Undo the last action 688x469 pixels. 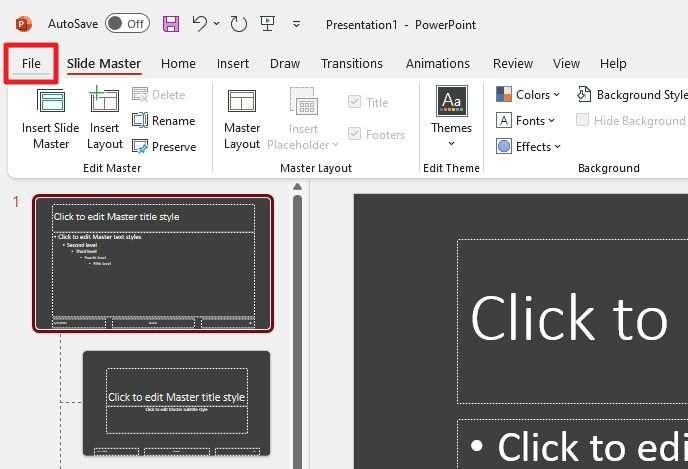(x=200, y=24)
